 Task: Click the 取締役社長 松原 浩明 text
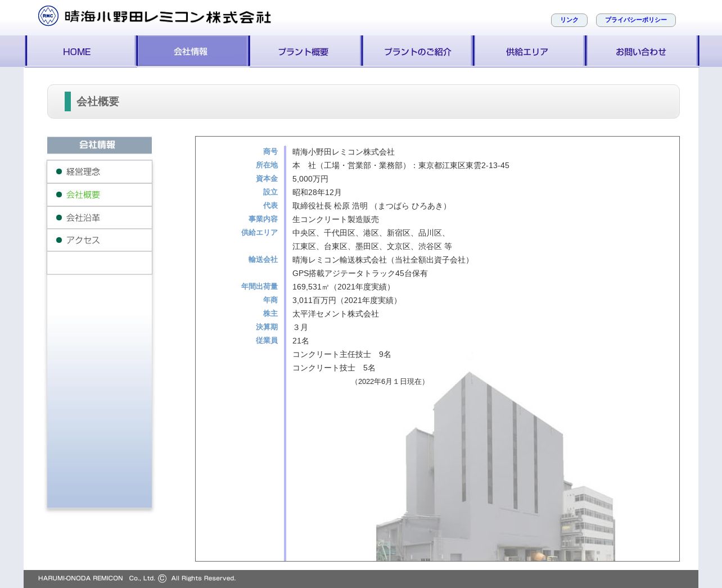tap(330, 206)
